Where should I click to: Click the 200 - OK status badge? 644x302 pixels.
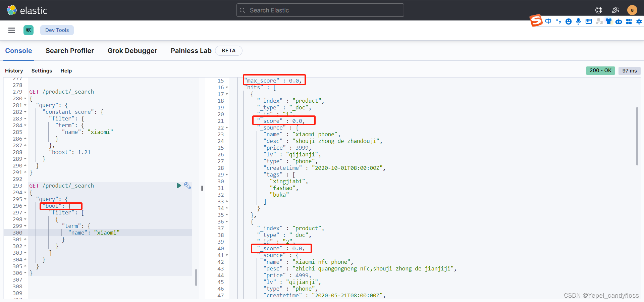600,70
